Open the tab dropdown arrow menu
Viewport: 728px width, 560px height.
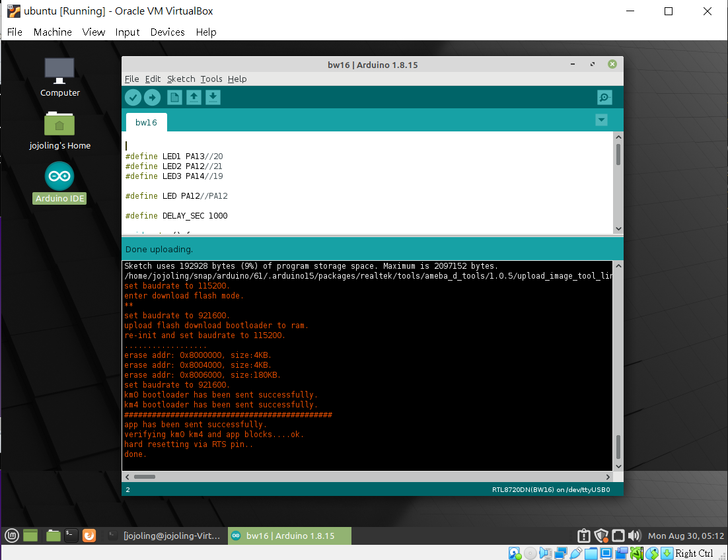(601, 120)
